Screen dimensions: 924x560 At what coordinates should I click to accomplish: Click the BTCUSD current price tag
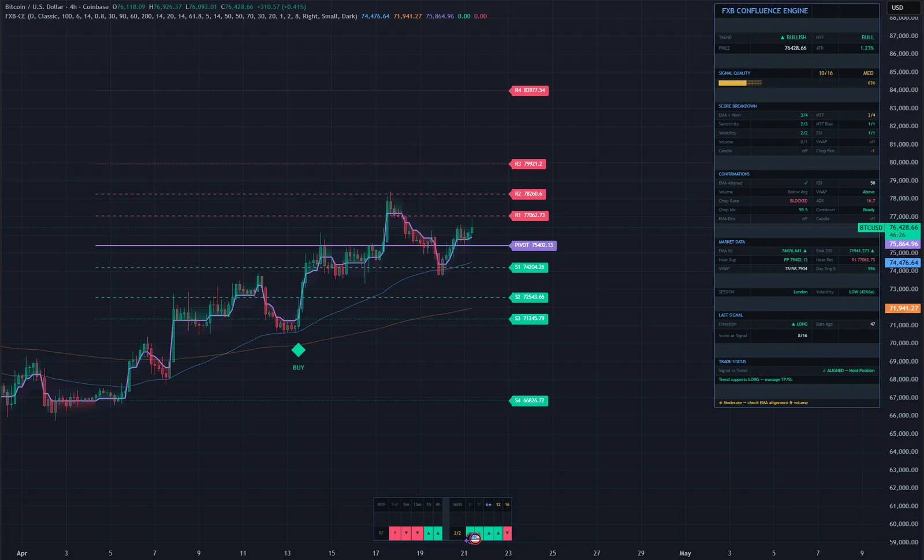pos(871,228)
